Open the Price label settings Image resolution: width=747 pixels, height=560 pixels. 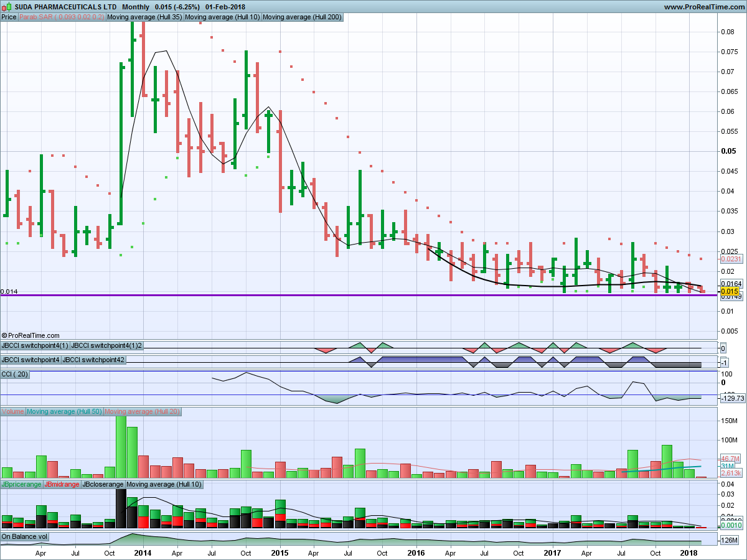9,17
